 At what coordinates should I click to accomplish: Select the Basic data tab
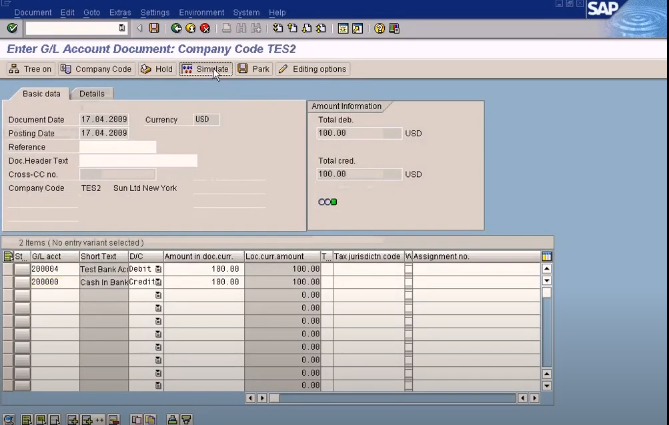(41, 93)
